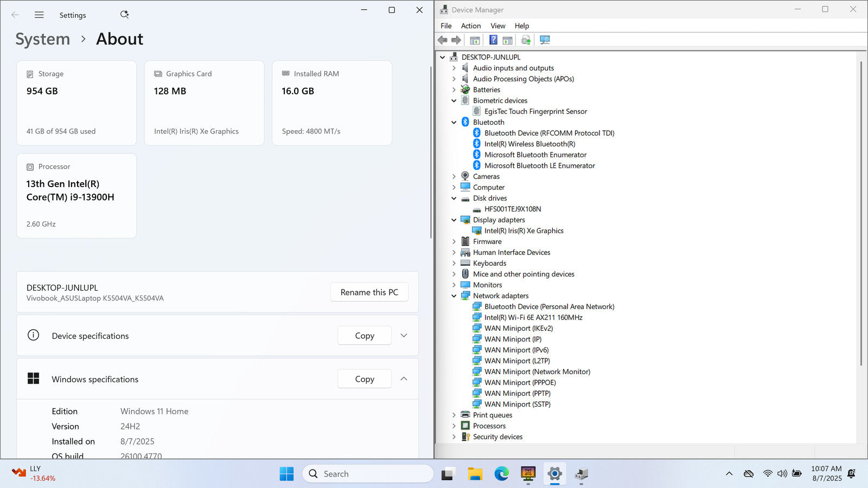This screenshot has height=488, width=868.
Task: Click Scan for hardware changes toolbar icon
Action: (x=545, y=40)
